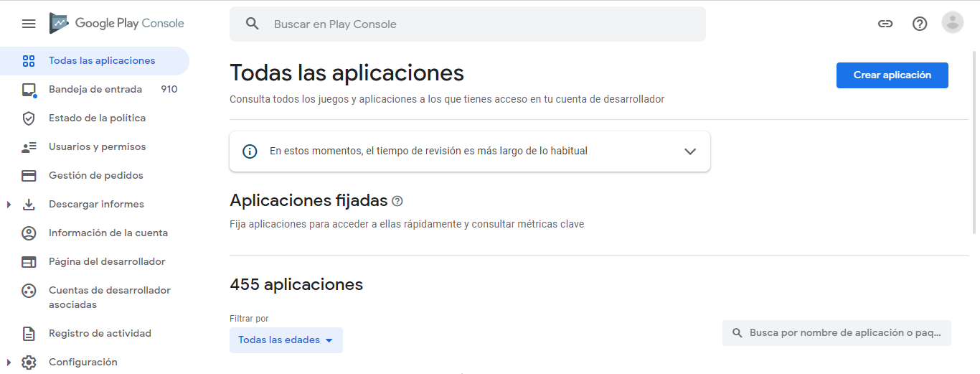Select Todas las aplicaciones in sidebar

click(95, 61)
